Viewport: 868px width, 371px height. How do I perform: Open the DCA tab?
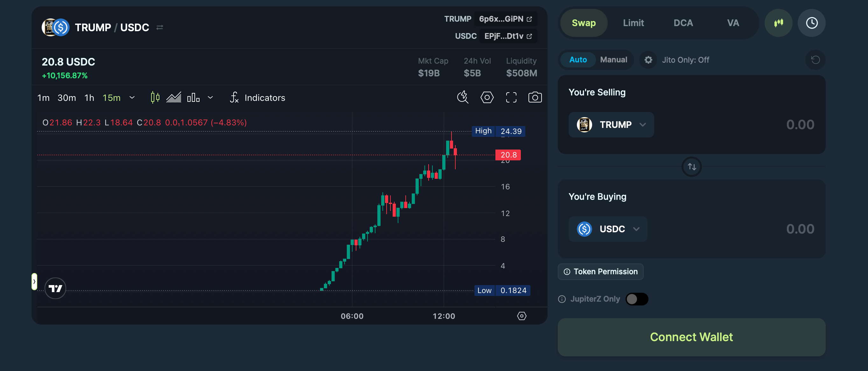(683, 23)
